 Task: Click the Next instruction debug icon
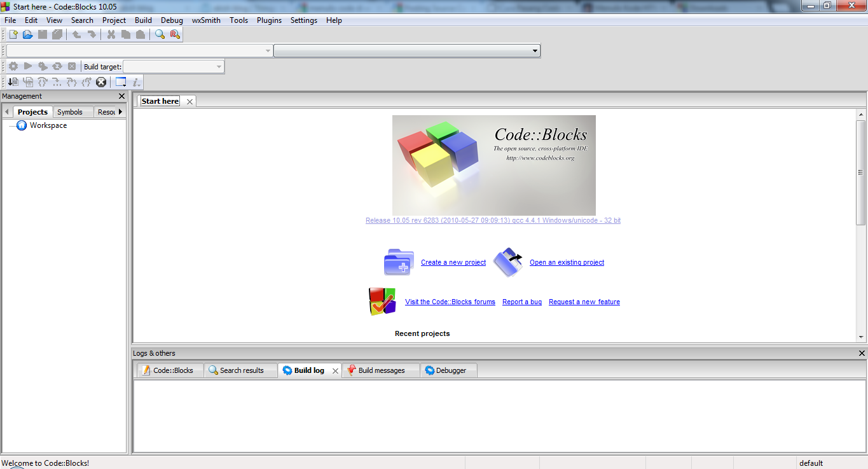(x=57, y=82)
